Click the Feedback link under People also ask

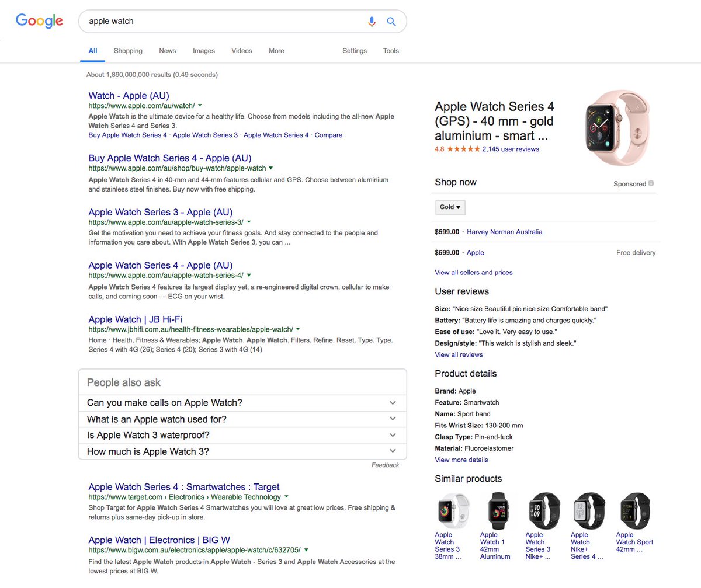click(x=386, y=465)
